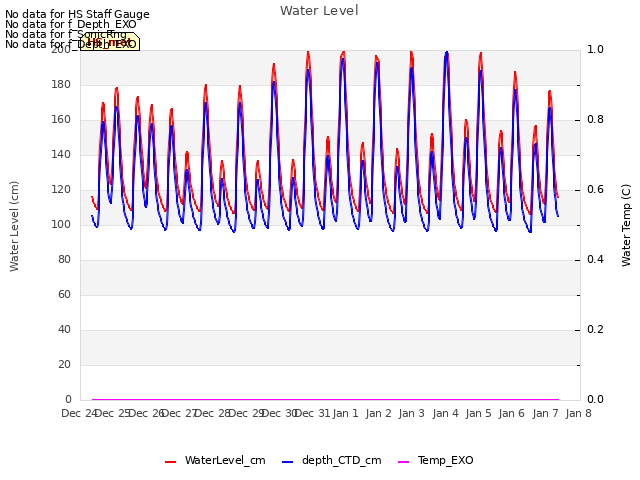Viewport: 640px width, 480px height.
Task: Click the 160 left y-axis tick label
Action: (61, 120)
